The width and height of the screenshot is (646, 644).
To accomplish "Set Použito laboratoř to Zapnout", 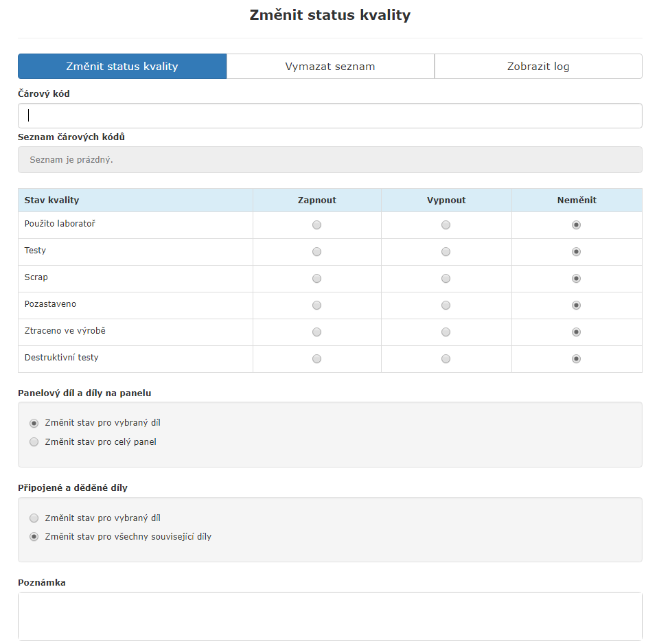I will (316, 225).
